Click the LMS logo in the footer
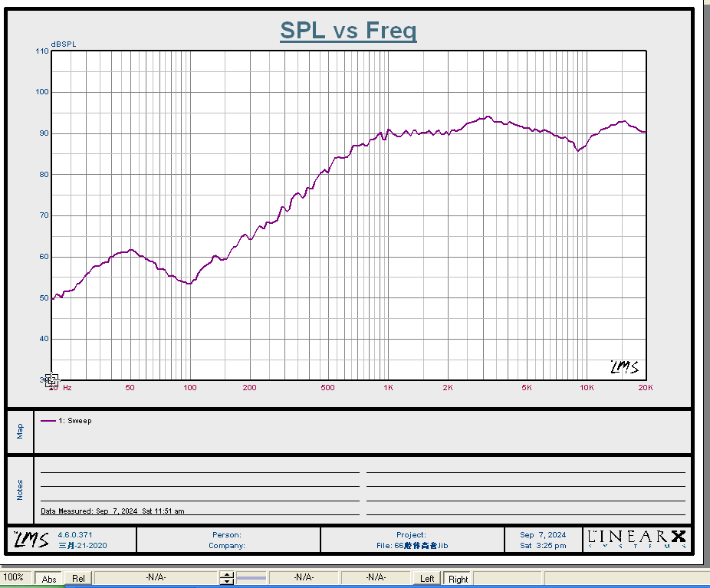The width and height of the screenshot is (710, 588). (x=31, y=539)
